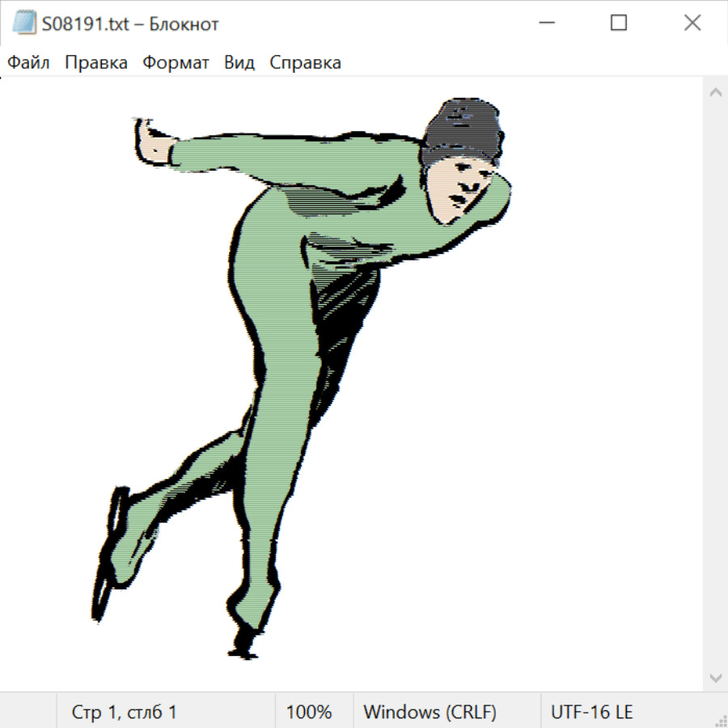This screenshot has width=728, height=728.
Task: Click the S08191.txt title bar text
Action: 130,24
